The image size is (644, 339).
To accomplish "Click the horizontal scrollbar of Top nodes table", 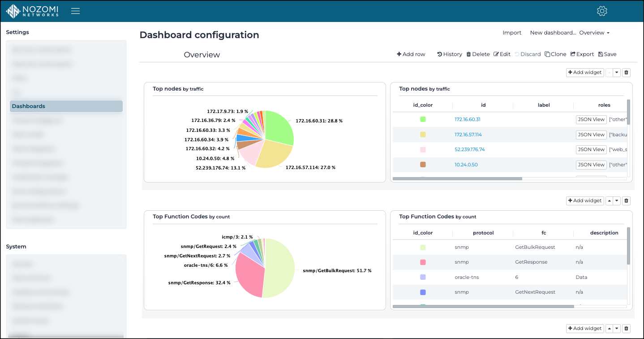I will [x=457, y=178].
